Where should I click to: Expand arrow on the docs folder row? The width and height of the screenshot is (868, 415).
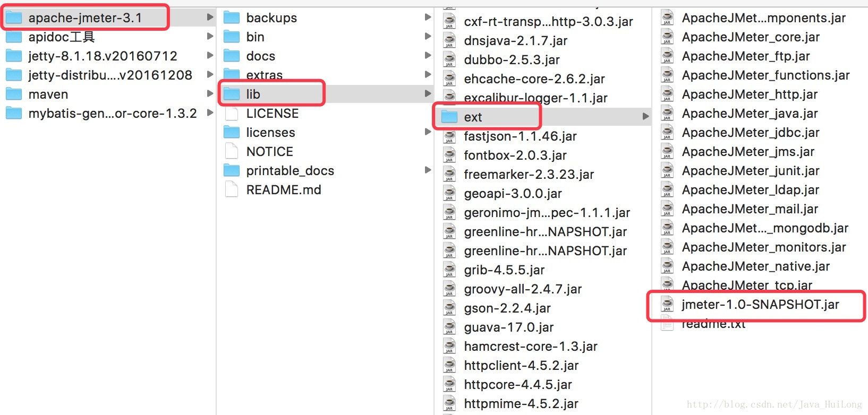(428, 56)
